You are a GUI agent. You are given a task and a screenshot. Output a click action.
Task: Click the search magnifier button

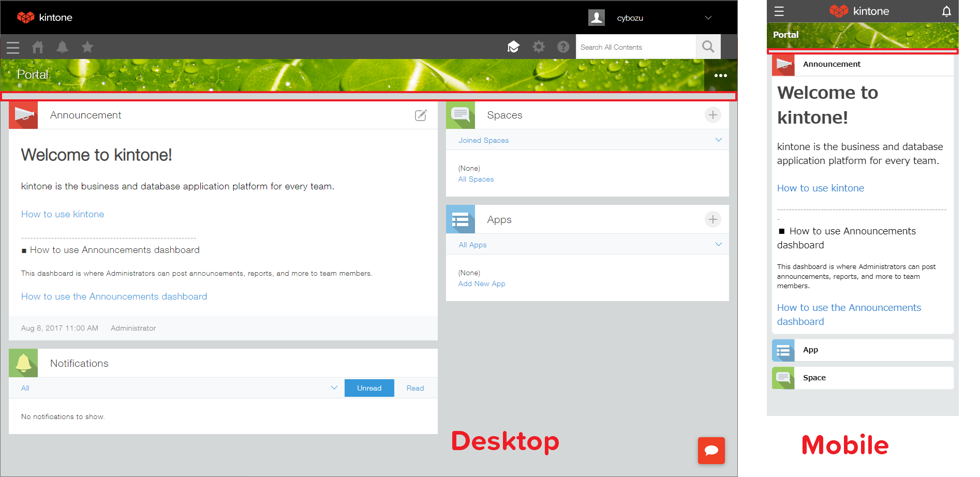pyautogui.click(x=708, y=47)
